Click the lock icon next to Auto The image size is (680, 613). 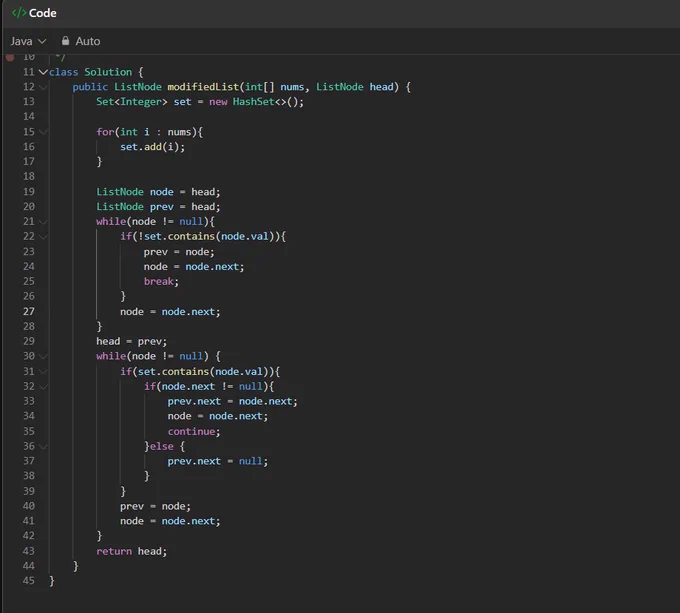coord(65,41)
